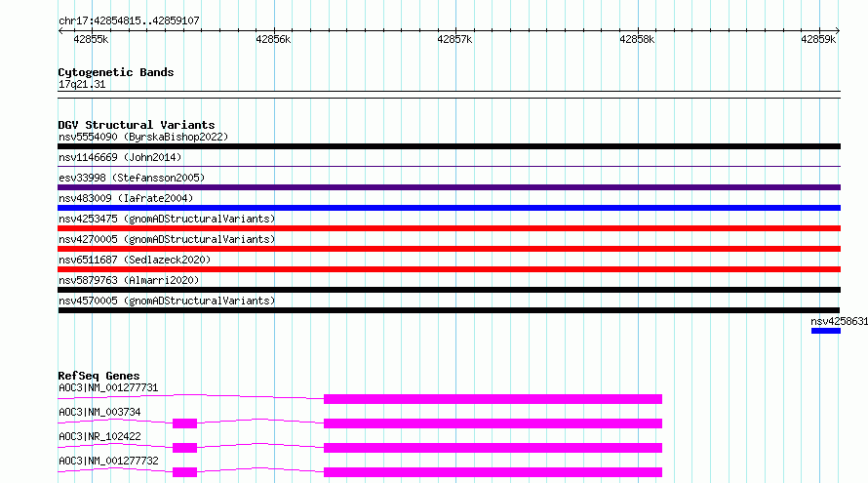The height and width of the screenshot is (483, 868).
Task: Click the 42856k ruler tick label
Action: coord(273,39)
